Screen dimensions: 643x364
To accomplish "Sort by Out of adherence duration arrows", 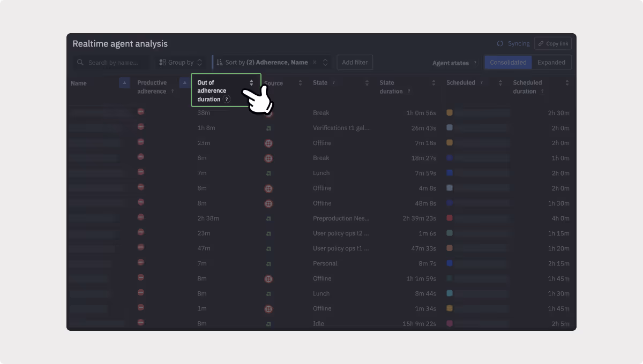I will click(x=251, y=82).
